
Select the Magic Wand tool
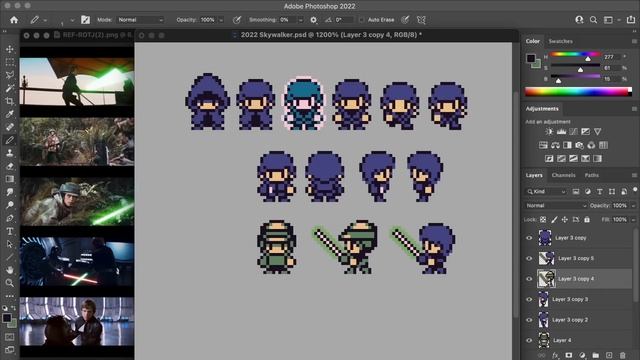10,88
